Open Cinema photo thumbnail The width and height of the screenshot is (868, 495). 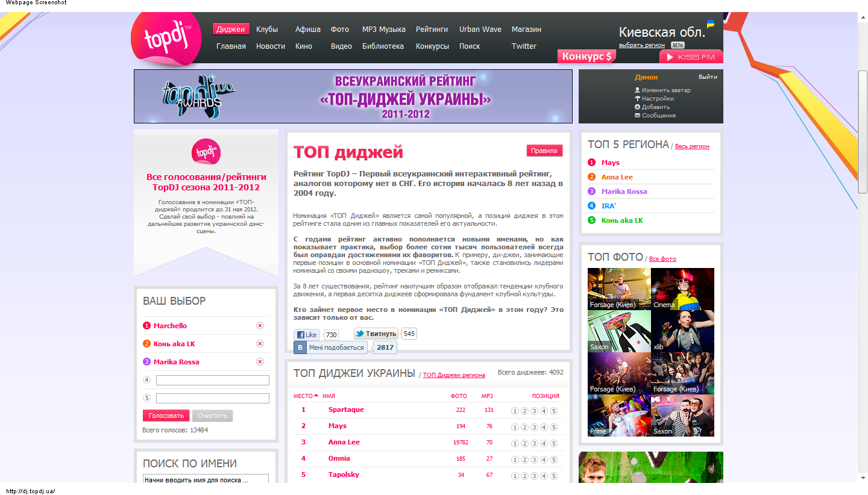pos(682,289)
